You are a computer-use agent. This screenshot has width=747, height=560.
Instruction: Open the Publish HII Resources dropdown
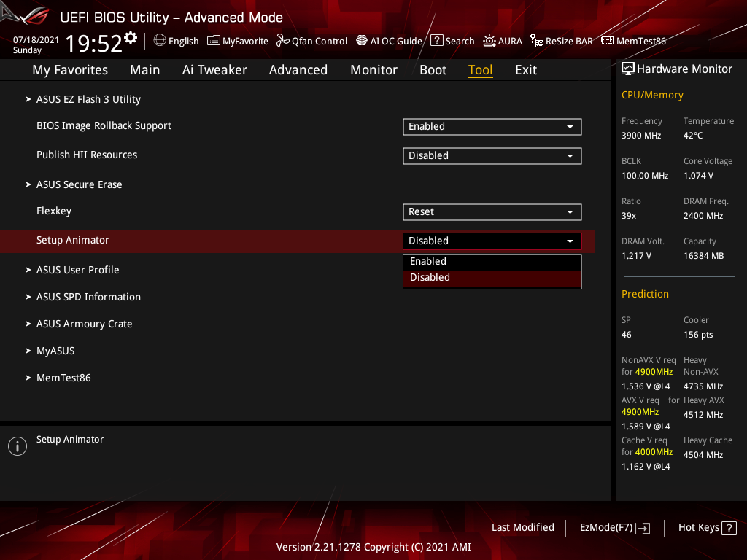(x=492, y=155)
